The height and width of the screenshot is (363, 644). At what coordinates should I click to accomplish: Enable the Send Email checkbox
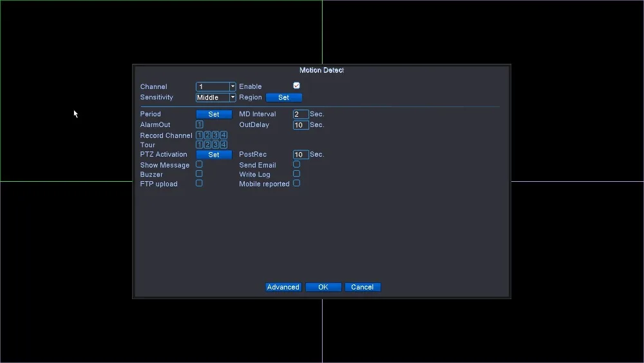[296, 164]
